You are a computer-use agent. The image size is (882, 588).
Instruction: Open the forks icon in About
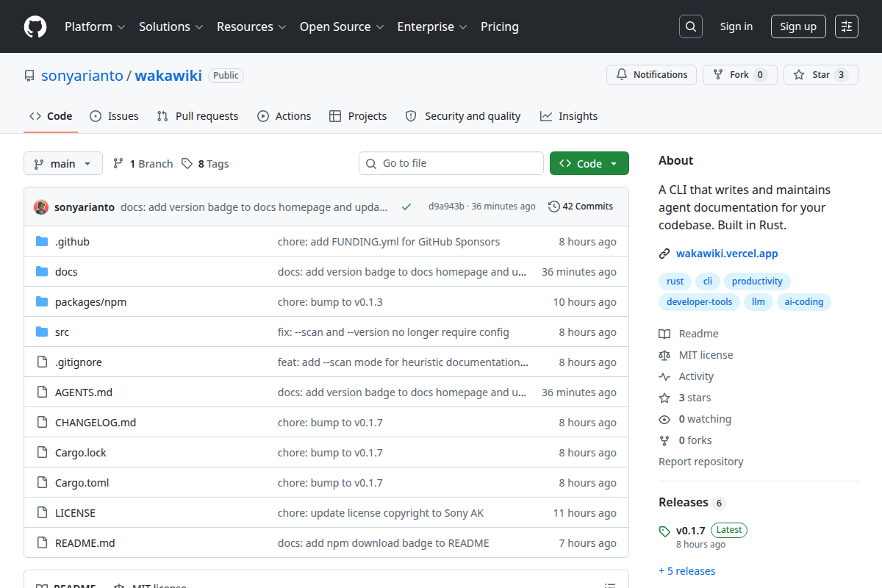pyautogui.click(x=664, y=440)
